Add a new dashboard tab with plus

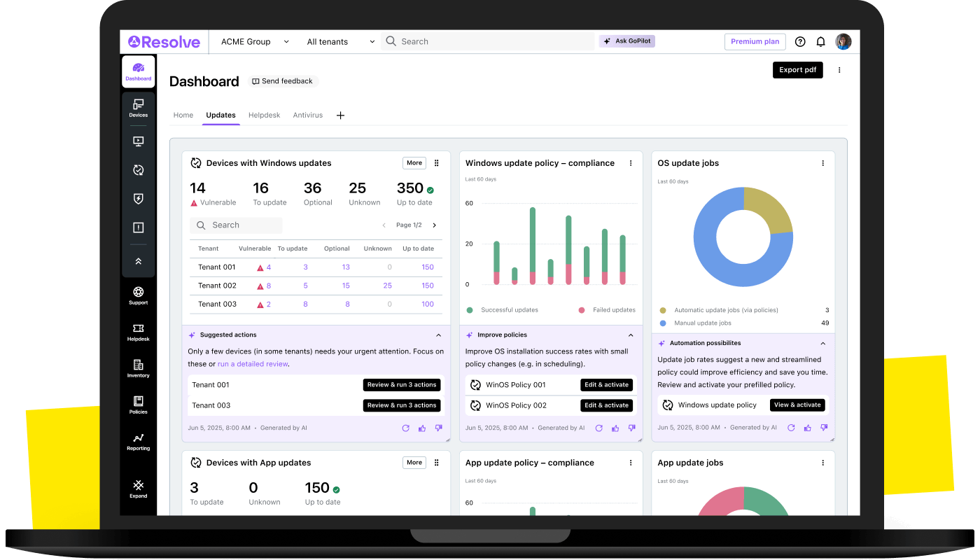point(341,115)
